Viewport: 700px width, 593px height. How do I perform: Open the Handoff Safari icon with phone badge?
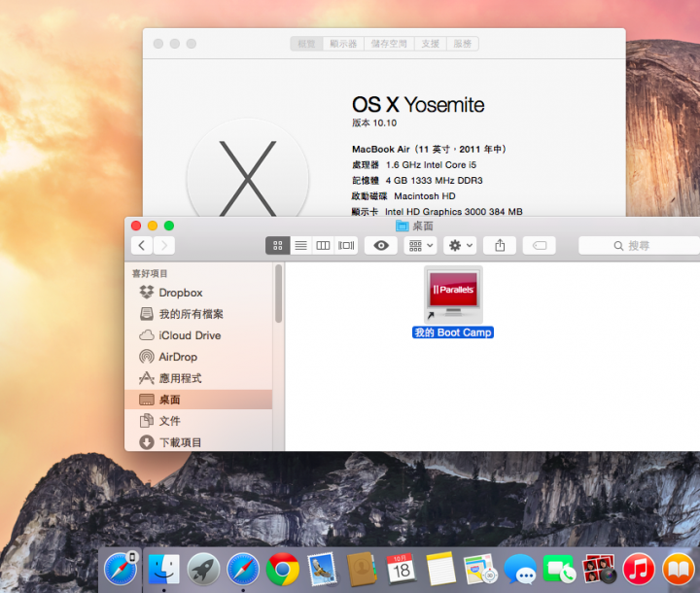tap(121, 569)
